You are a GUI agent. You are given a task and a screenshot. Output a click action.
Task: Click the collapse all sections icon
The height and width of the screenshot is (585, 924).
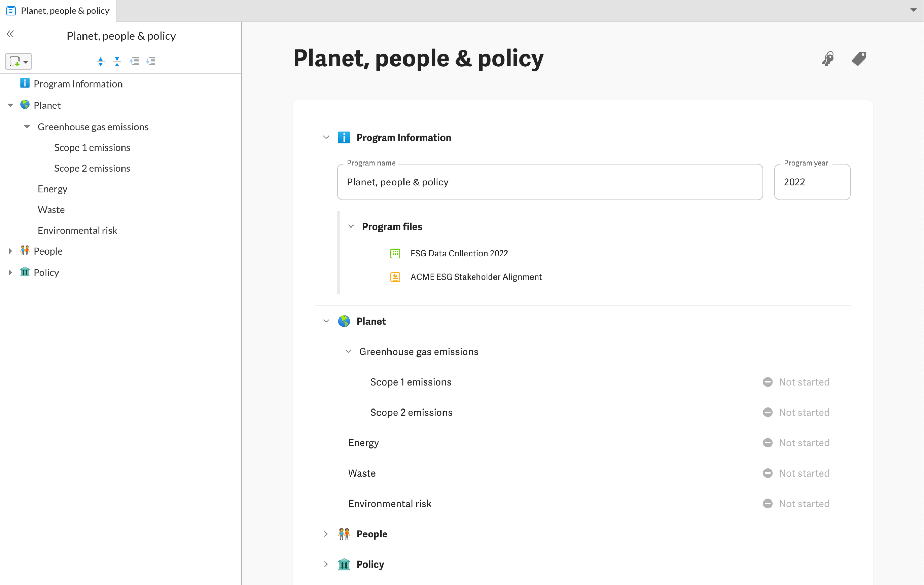(117, 61)
